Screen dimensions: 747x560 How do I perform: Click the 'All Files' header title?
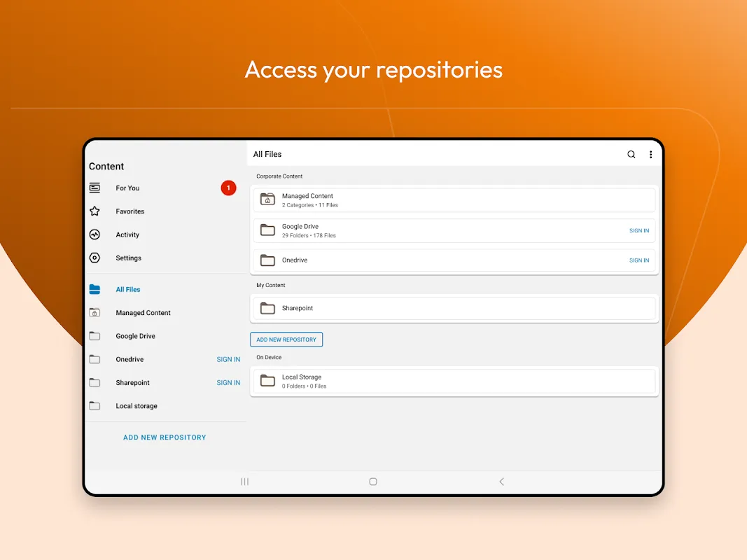pos(267,154)
